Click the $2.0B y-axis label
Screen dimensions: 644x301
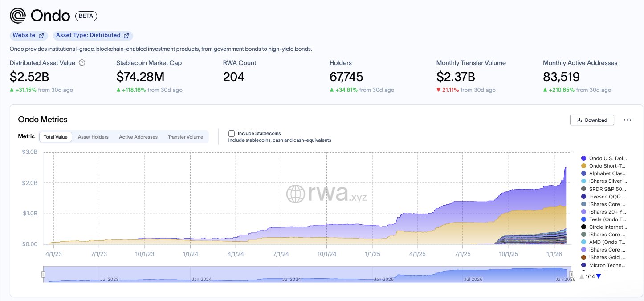[30, 183]
